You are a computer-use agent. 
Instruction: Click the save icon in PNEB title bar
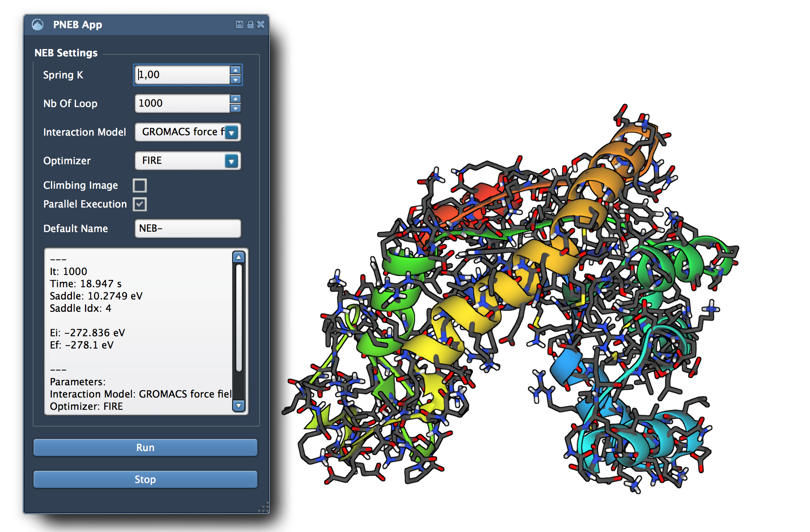pos(239,25)
